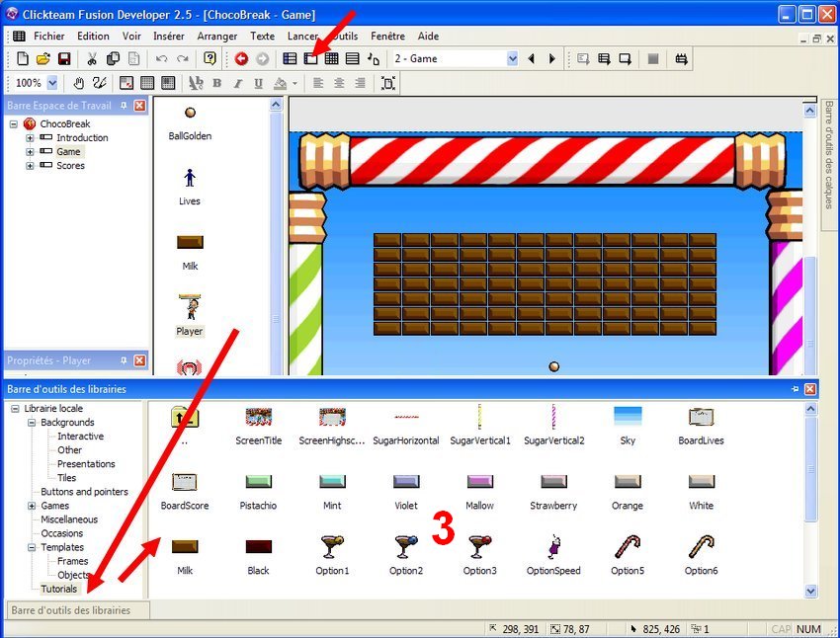Click the Redo arrow icon

pos(182,58)
